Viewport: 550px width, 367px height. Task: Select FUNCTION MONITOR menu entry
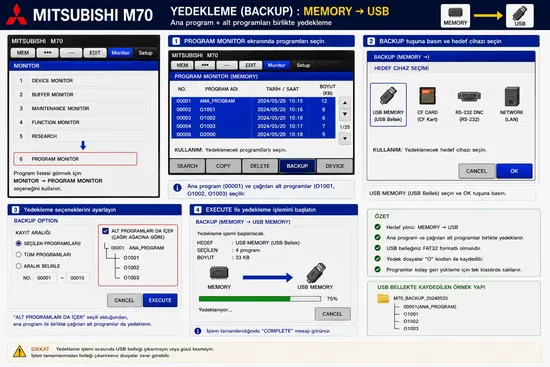(82, 122)
